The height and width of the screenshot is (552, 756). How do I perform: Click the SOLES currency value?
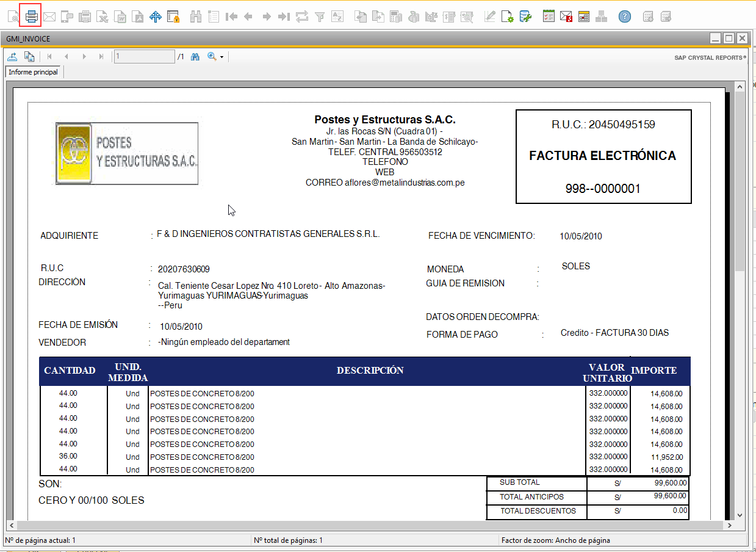tap(576, 266)
